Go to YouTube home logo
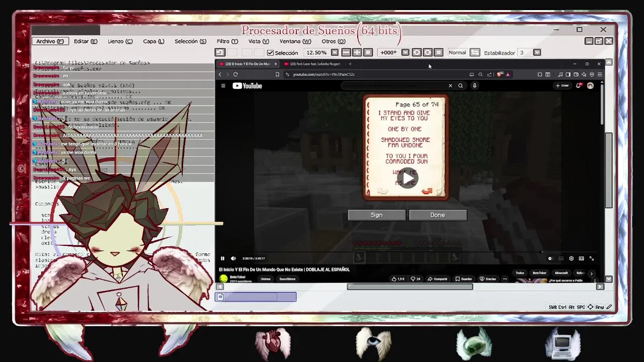The width and height of the screenshot is (644, 362). 247,86
